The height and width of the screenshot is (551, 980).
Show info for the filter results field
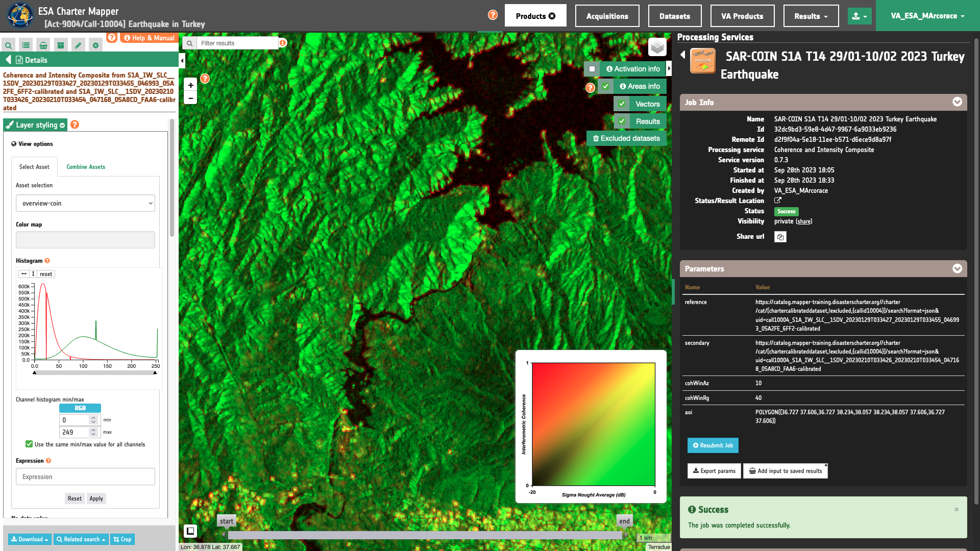click(283, 43)
